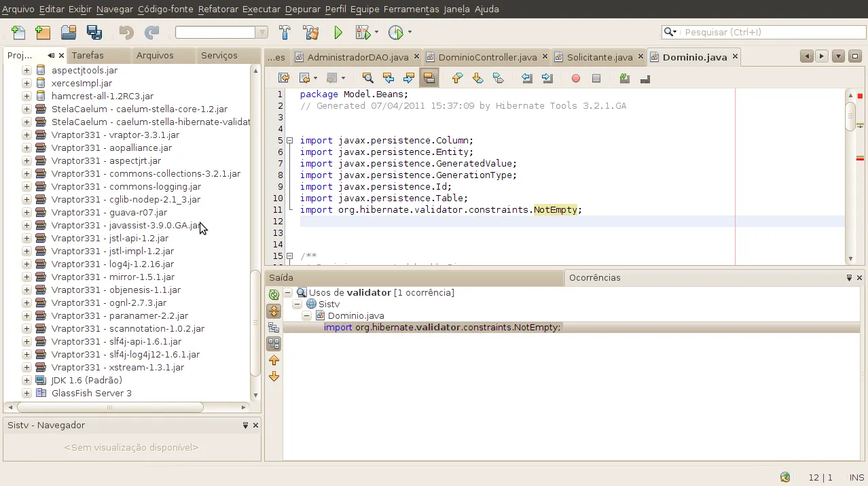Expand the GlassFish Server 3 node
The height and width of the screenshot is (486, 868).
tap(26, 393)
